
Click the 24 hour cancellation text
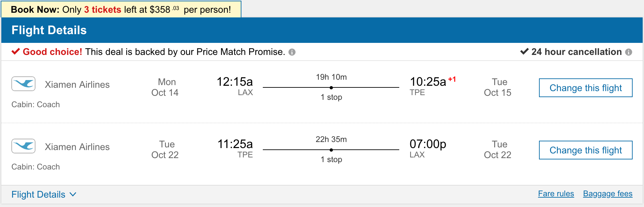pyautogui.click(x=576, y=52)
